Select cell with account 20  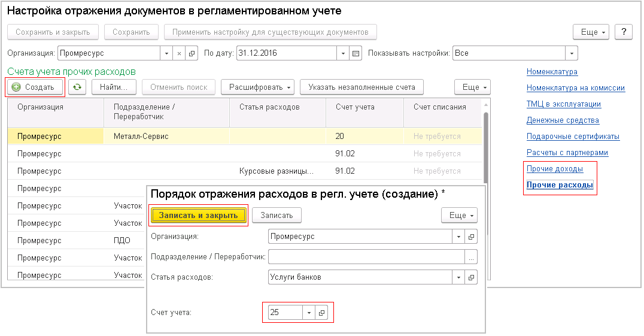pos(364,137)
